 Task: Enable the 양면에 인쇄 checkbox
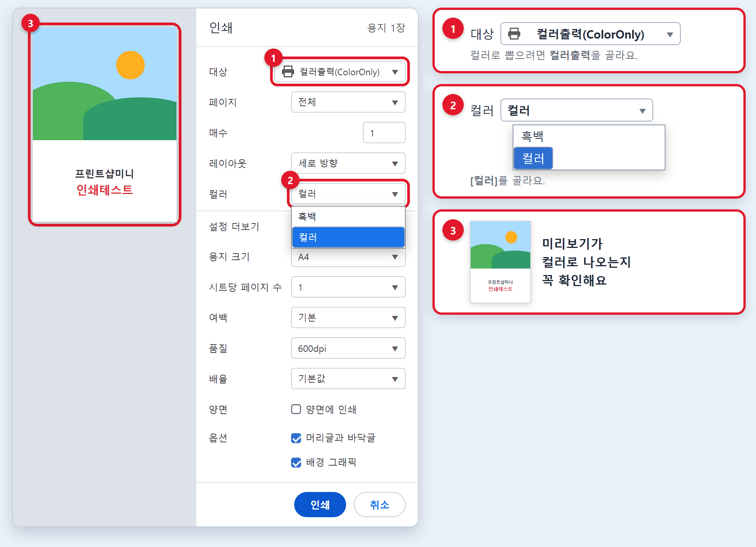pos(296,409)
